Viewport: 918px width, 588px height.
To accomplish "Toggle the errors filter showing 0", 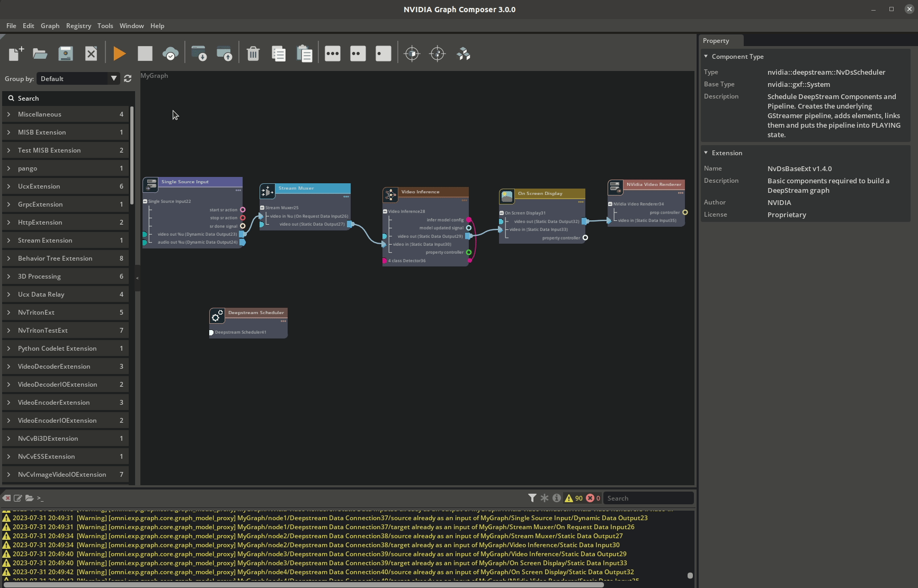I will click(x=593, y=498).
